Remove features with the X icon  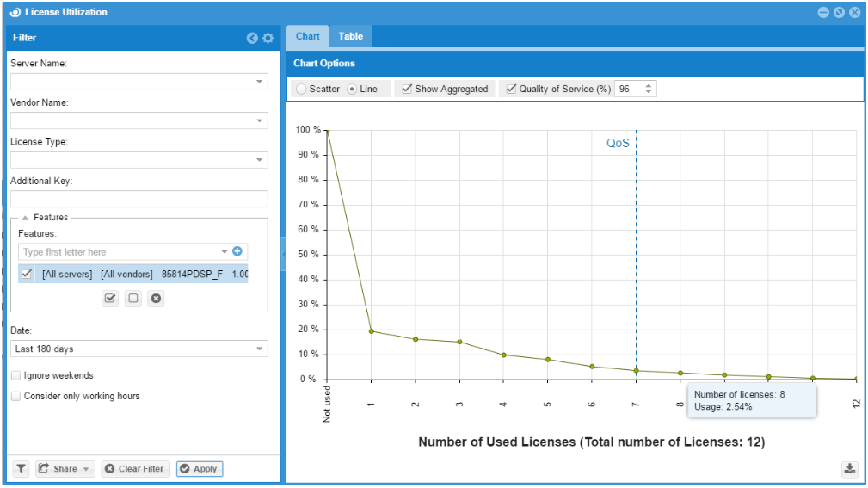pos(155,299)
